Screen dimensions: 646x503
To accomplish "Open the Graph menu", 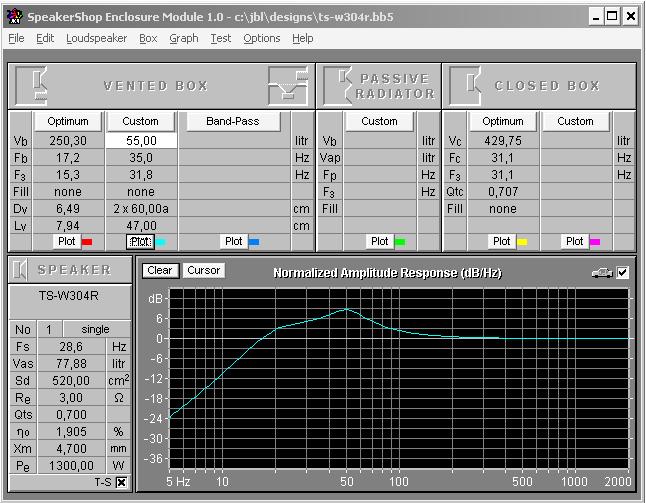I will coord(183,38).
